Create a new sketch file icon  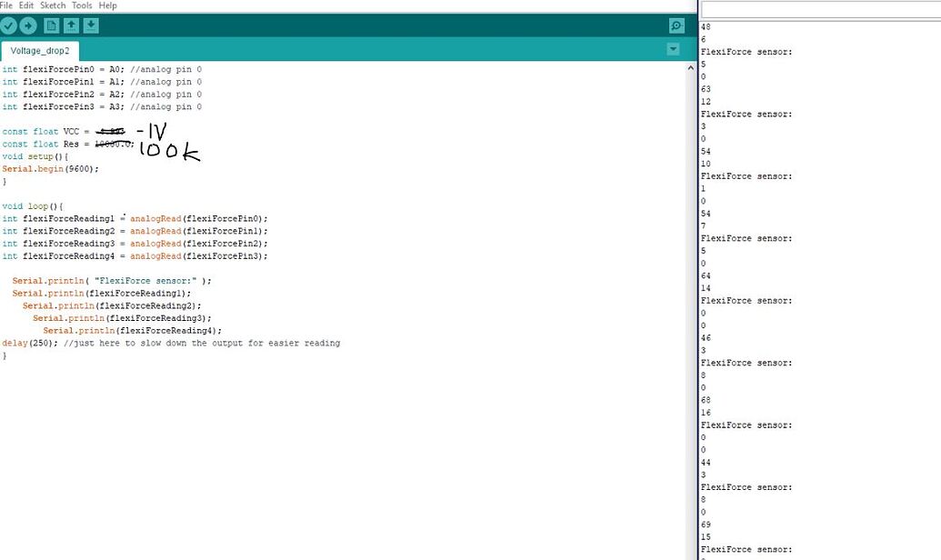(52, 25)
